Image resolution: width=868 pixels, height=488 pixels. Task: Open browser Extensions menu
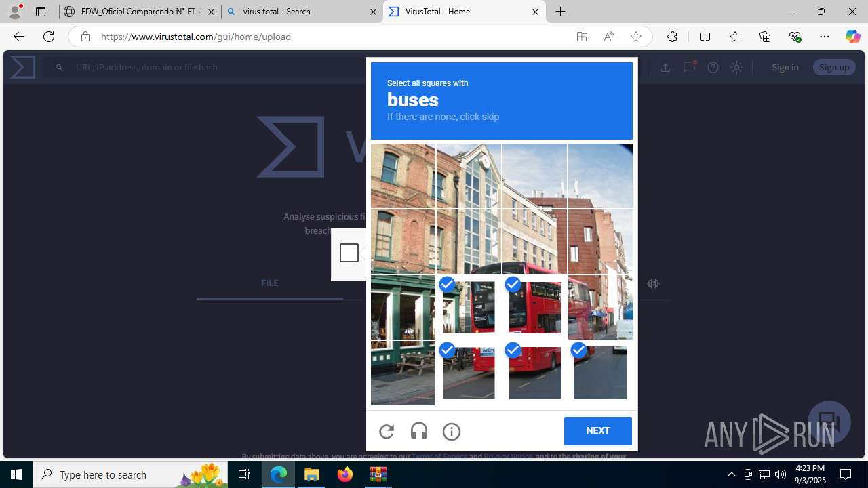672,37
